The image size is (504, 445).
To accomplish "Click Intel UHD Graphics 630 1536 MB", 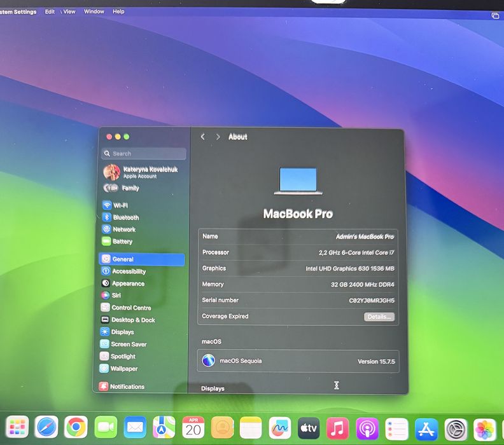I will click(350, 268).
